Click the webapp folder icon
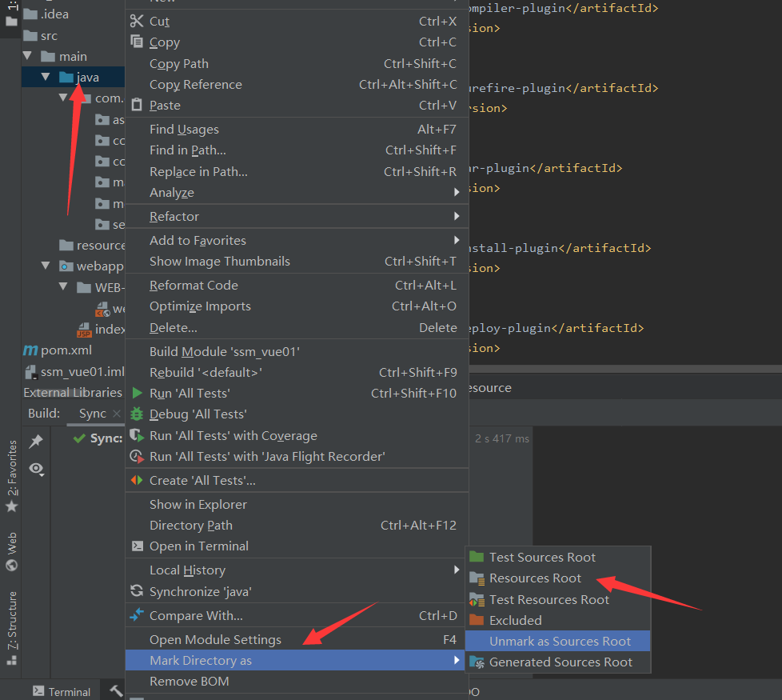782x700 pixels. 66,266
